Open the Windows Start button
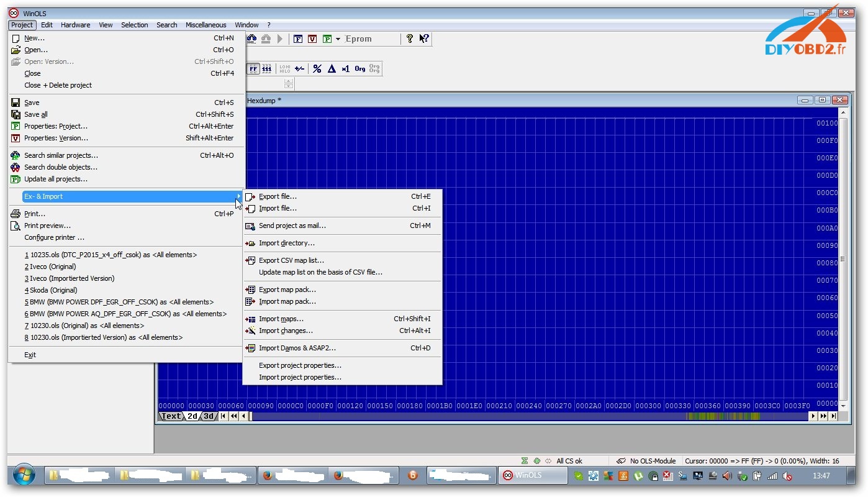Image resolution: width=868 pixels, height=497 pixels. pos(24,476)
